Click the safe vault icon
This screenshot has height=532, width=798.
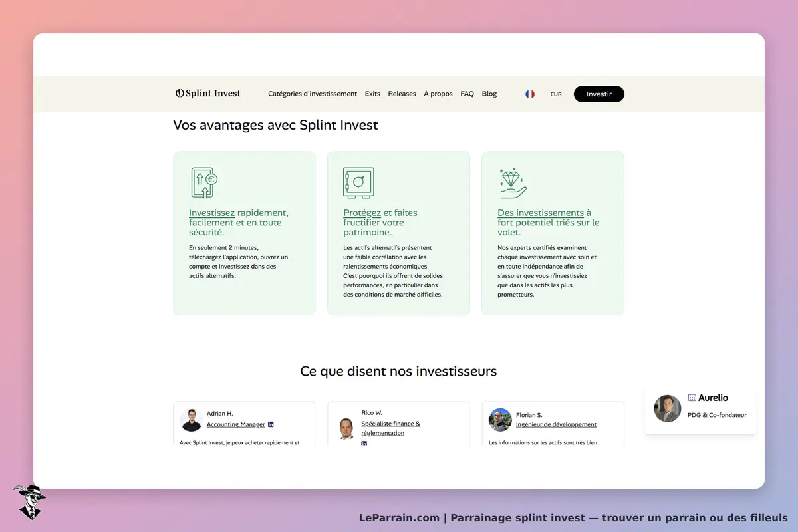pos(358,182)
